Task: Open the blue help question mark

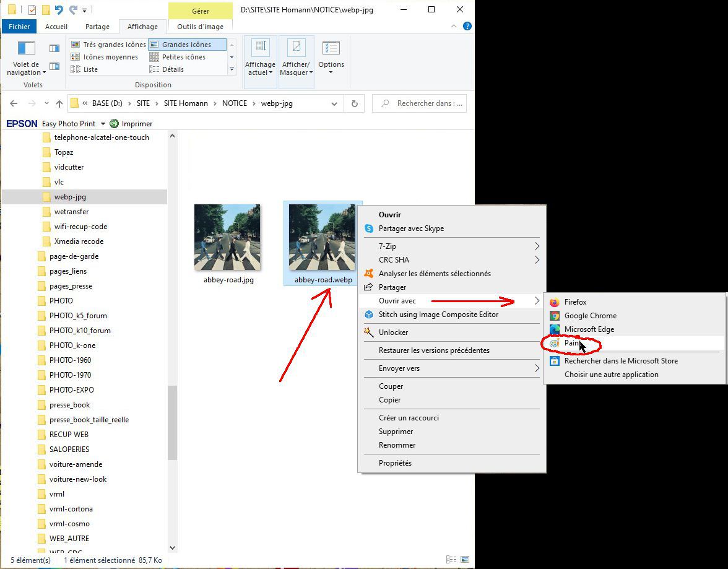Action: point(467,27)
